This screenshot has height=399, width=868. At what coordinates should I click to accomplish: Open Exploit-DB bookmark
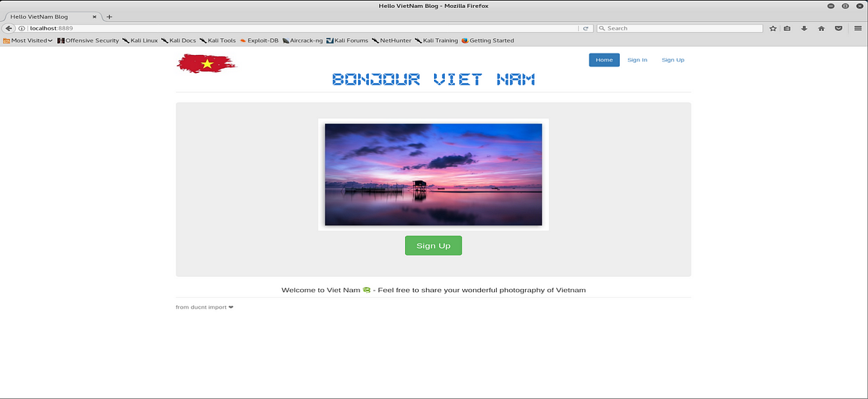click(259, 40)
